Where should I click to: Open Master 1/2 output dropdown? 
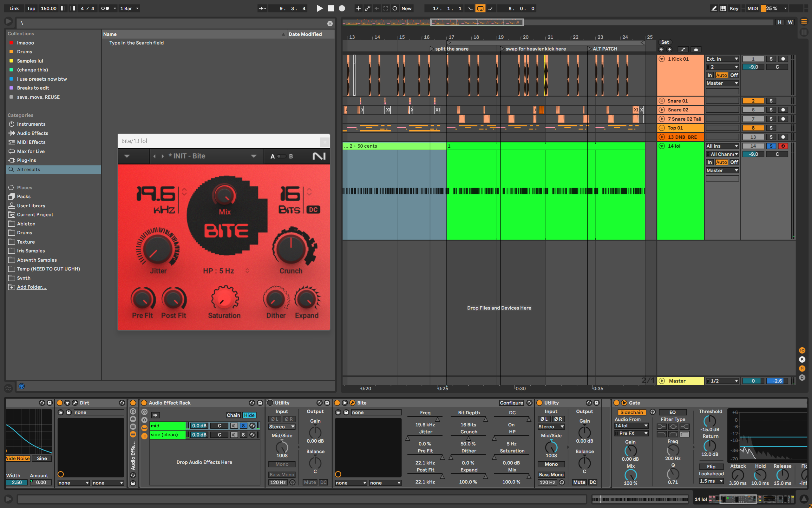(x=722, y=381)
